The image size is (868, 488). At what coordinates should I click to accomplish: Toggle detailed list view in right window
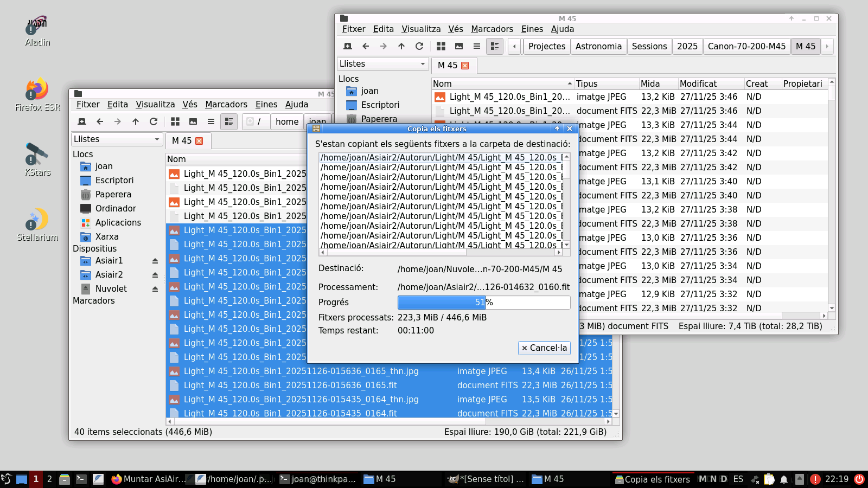(x=495, y=46)
